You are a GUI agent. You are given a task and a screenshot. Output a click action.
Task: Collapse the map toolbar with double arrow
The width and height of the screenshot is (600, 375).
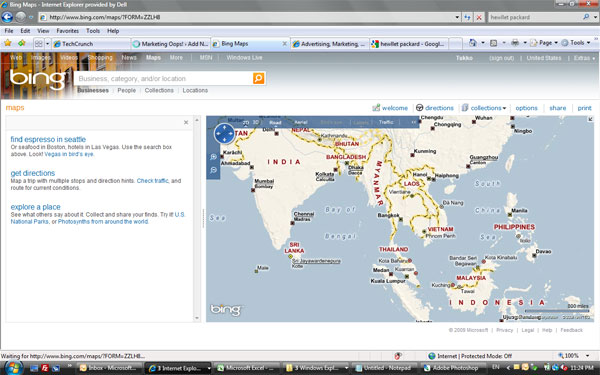pyautogui.click(x=413, y=122)
